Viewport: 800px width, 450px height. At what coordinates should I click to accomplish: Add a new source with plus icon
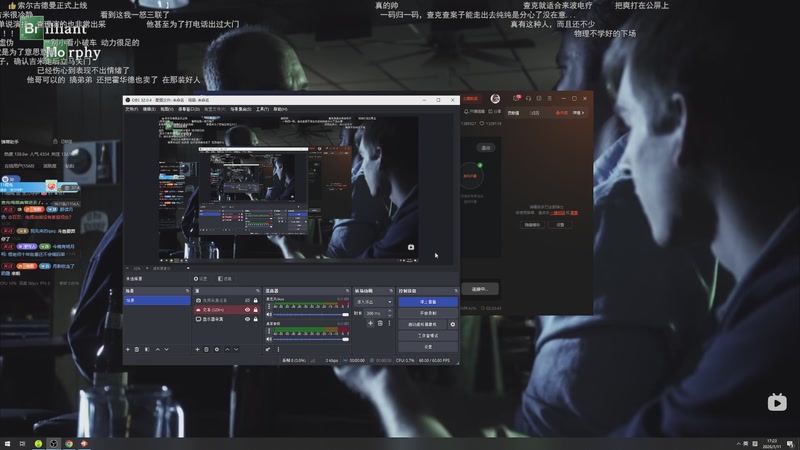pyautogui.click(x=197, y=349)
